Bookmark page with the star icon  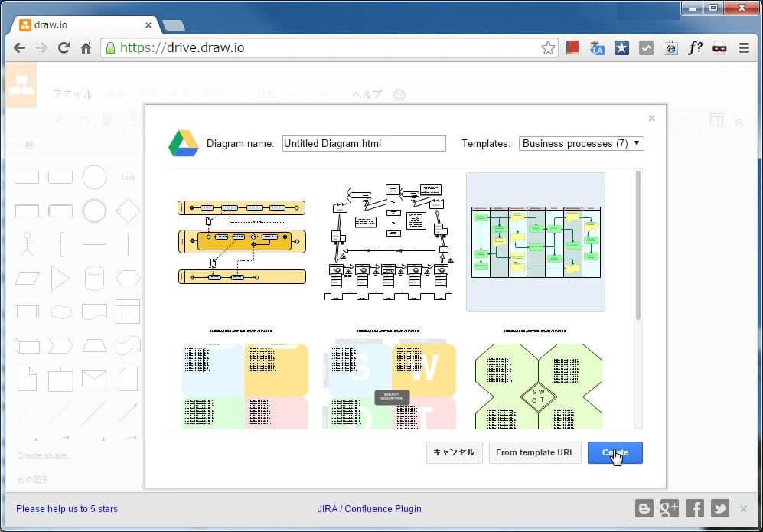[x=548, y=47]
